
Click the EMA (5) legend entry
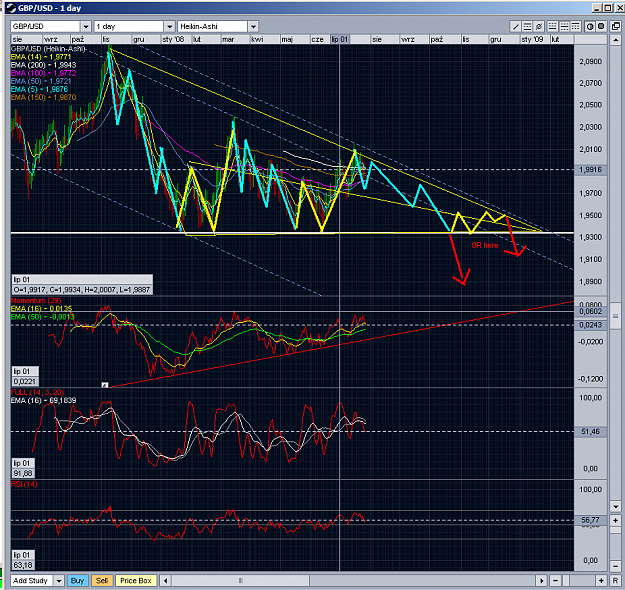[x=39, y=89]
